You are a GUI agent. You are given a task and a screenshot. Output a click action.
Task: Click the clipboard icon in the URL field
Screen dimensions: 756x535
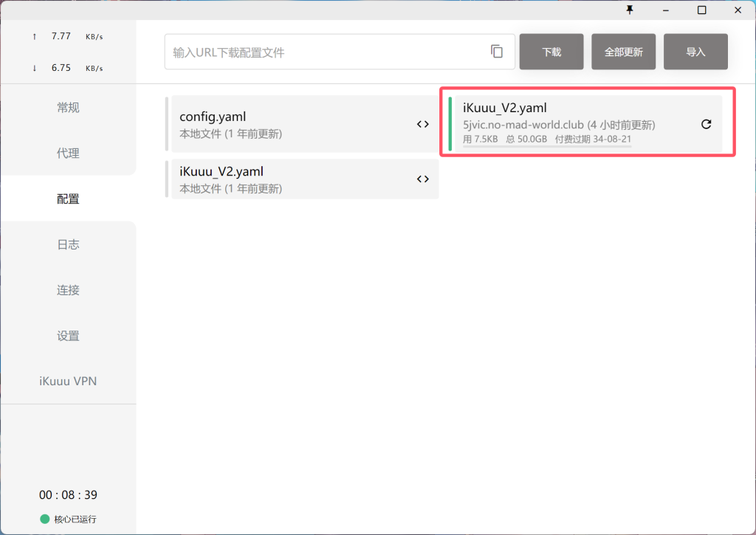(x=497, y=52)
